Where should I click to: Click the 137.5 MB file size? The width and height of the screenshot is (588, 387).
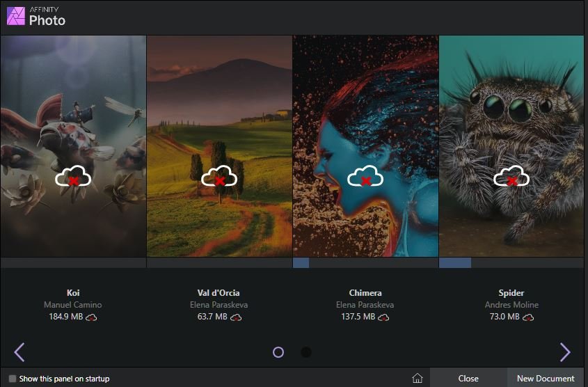(358, 317)
